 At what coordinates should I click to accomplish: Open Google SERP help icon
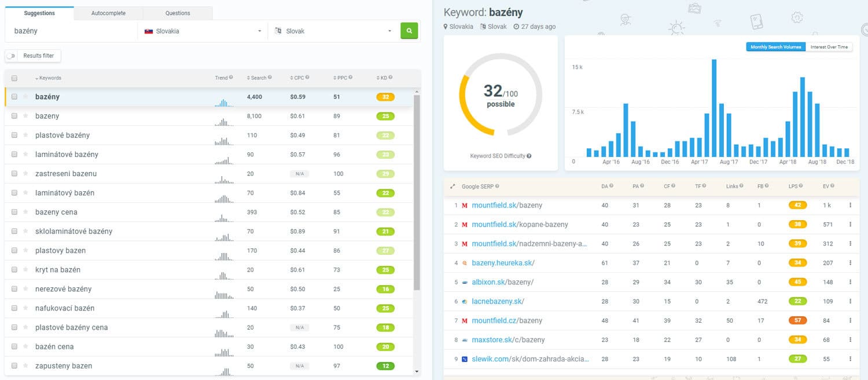[497, 187]
